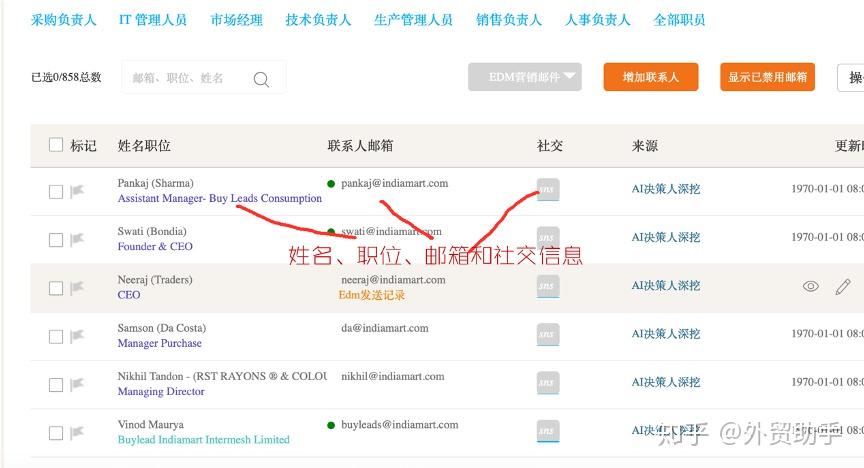
Task: Open Edm发送记录 link under neeraj email
Action: (371, 295)
